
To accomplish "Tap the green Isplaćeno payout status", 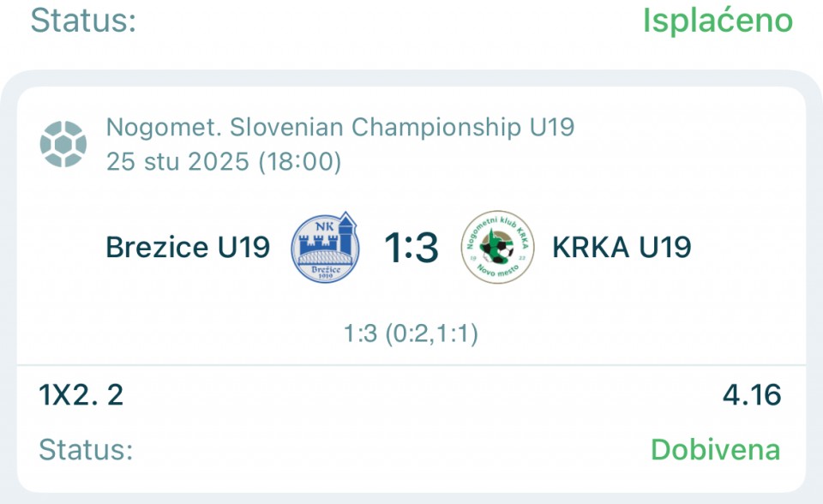I will point(718,21).
